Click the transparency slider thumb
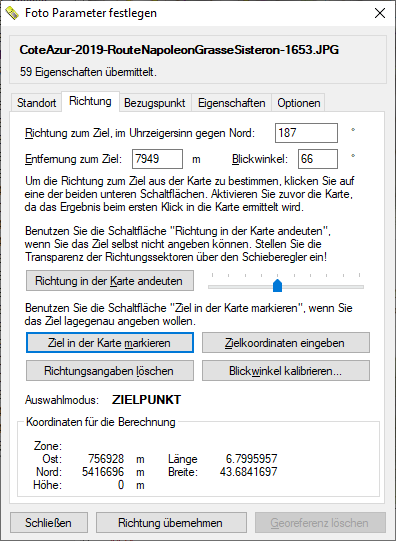 tap(277, 286)
